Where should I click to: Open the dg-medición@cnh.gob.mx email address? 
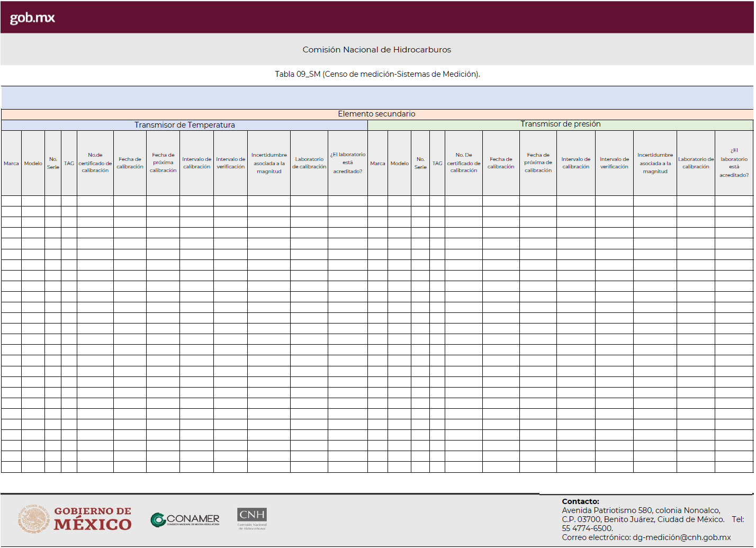(681, 537)
